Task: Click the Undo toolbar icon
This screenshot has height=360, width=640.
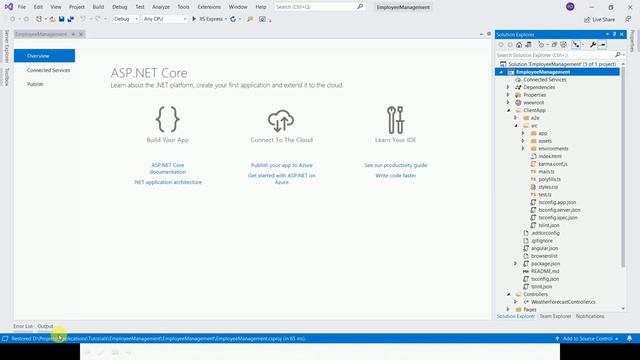Action: click(x=83, y=19)
